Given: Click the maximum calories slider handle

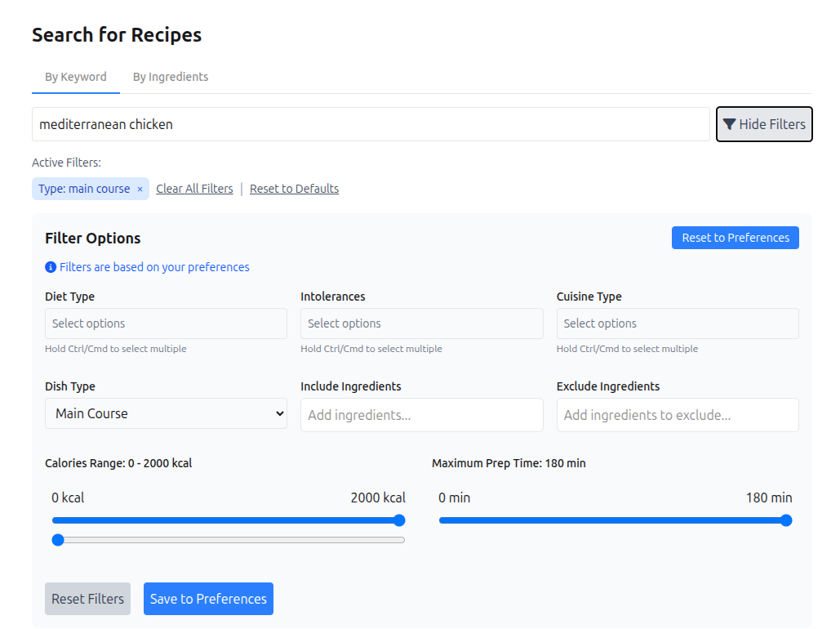Looking at the screenshot, I should tap(398, 520).
